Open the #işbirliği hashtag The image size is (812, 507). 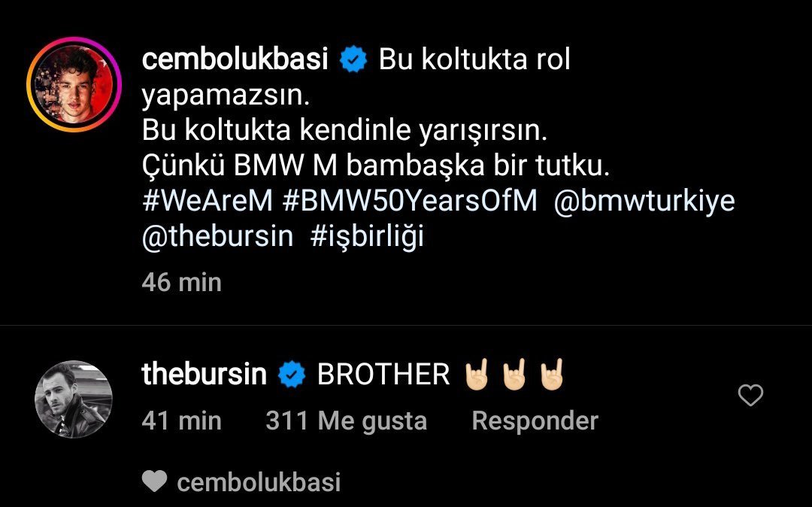(367, 237)
